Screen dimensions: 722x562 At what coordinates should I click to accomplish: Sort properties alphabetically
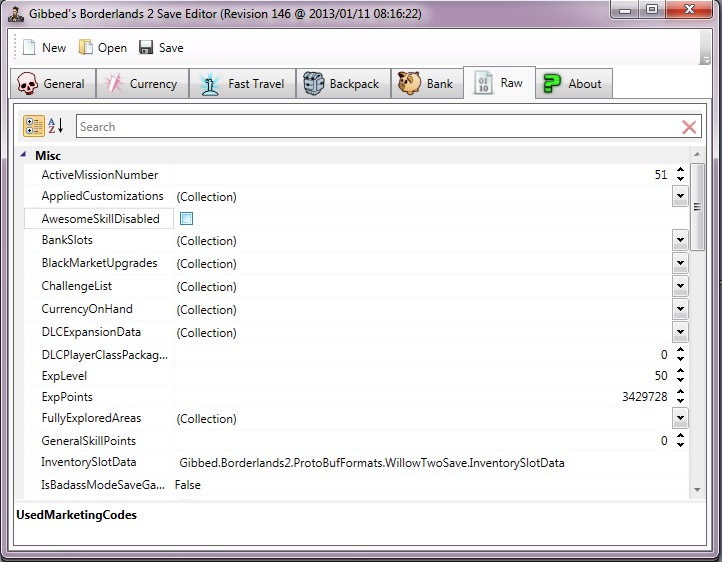point(56,126)
